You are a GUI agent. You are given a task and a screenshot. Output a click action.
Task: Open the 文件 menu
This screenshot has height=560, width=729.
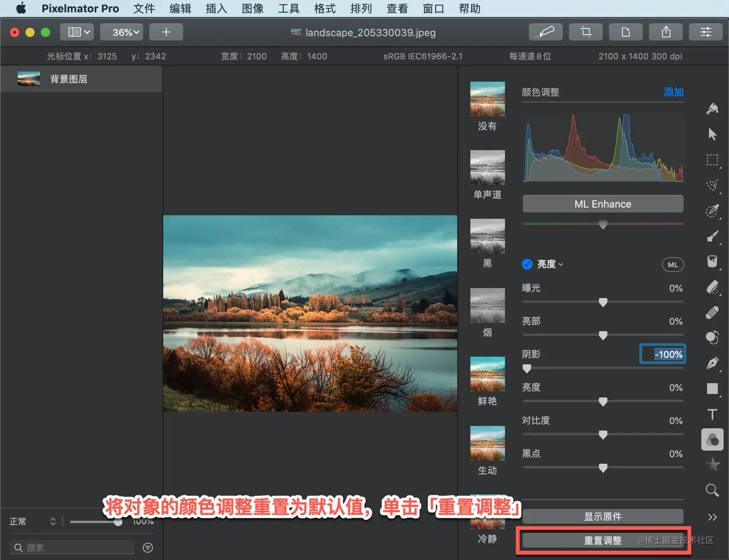click(144, 8)
